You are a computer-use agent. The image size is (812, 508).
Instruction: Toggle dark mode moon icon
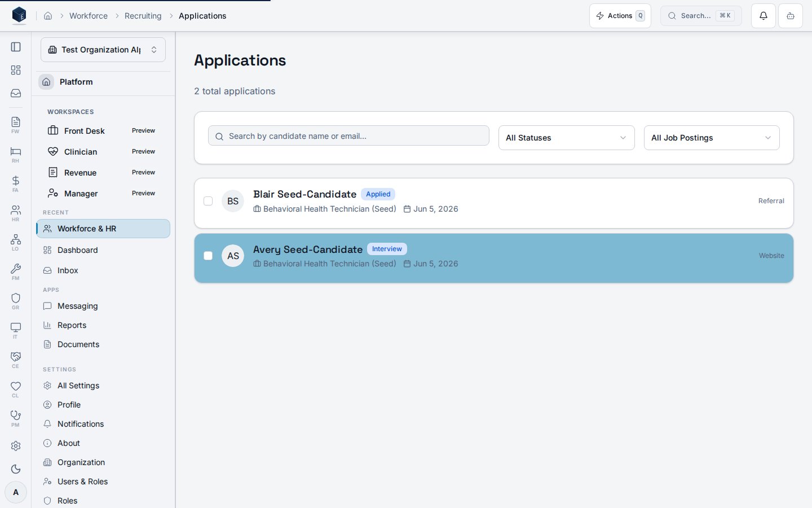point(16,469)
